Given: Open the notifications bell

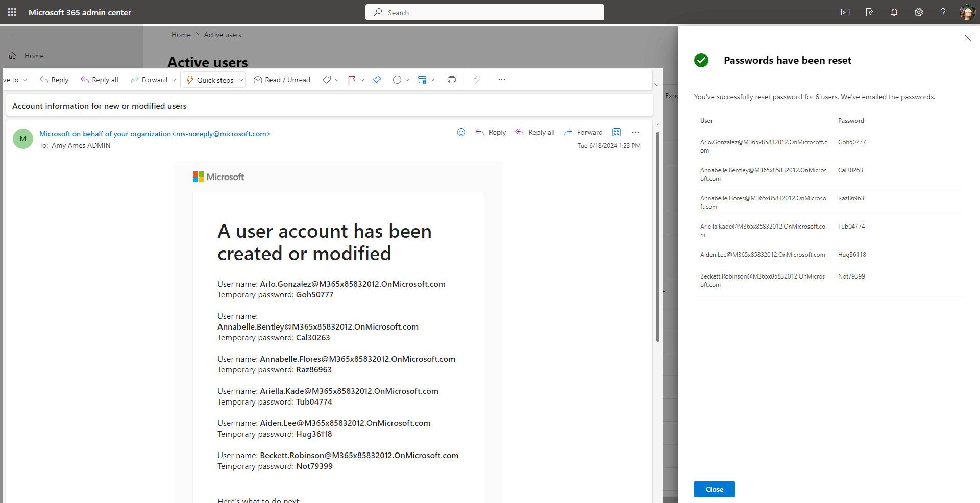Looking at the screenshot, I should point(894,12).
